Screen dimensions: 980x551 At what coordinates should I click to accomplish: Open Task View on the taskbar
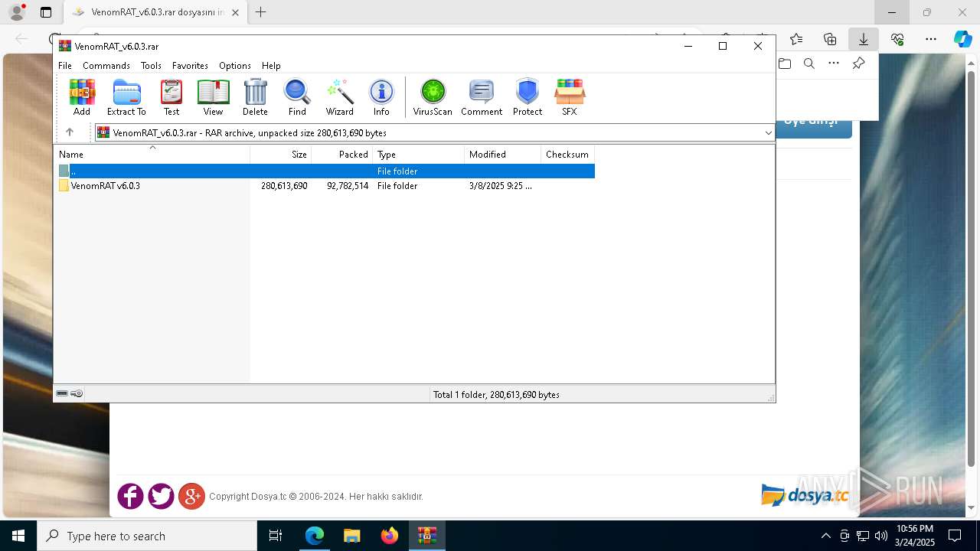pyautogui.click(x=276, y=536)
